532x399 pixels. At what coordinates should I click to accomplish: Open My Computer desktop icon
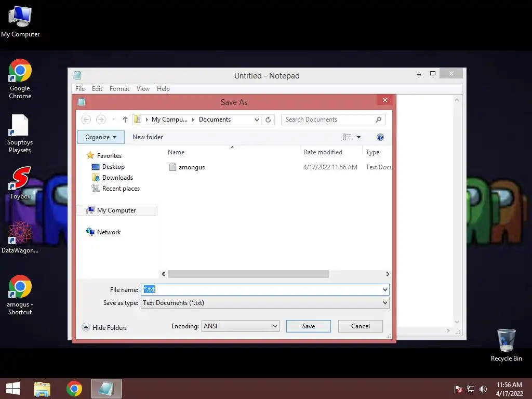(x=20, y=22)
